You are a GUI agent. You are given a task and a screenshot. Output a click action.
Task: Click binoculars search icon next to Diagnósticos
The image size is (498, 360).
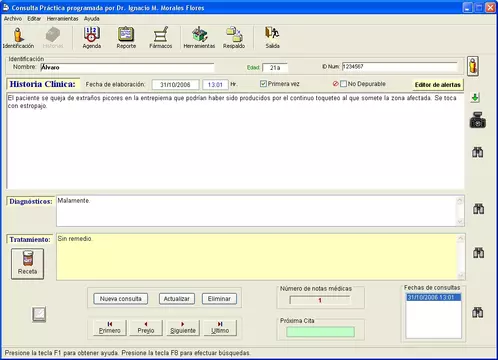[478, 209]
